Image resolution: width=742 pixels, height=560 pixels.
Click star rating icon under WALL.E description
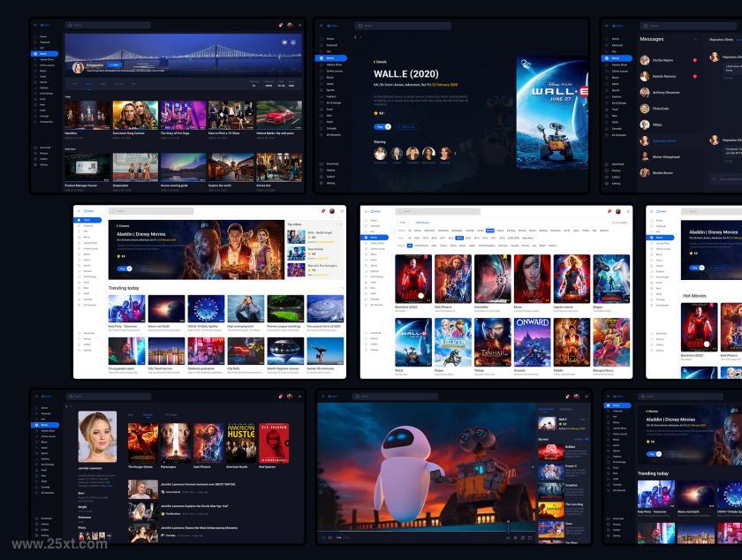[x=376, y=113]
